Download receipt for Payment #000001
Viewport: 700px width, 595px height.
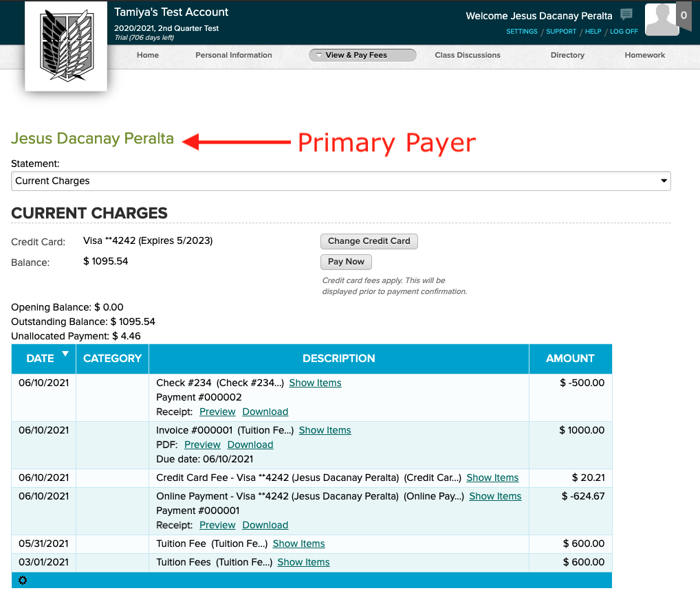coord(265,525)
